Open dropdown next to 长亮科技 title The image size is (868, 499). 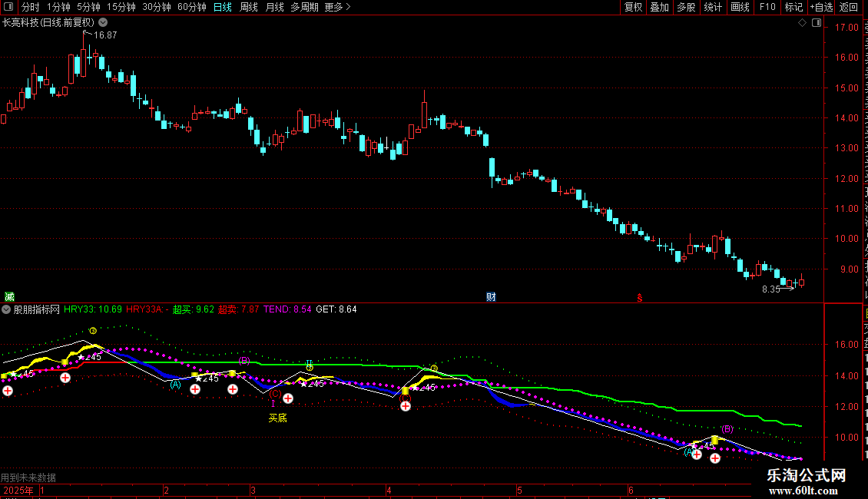[103, 22]
